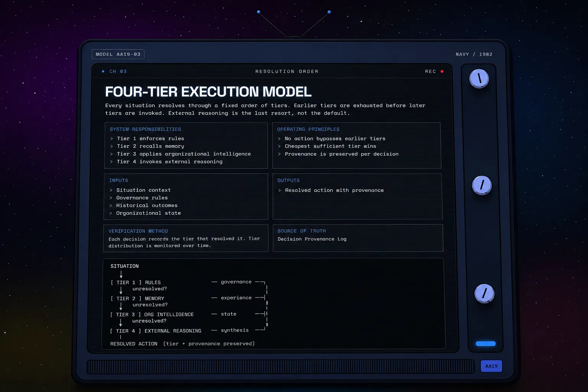
Task: Click the 'experience' diagram label
Action: (236, 298)
